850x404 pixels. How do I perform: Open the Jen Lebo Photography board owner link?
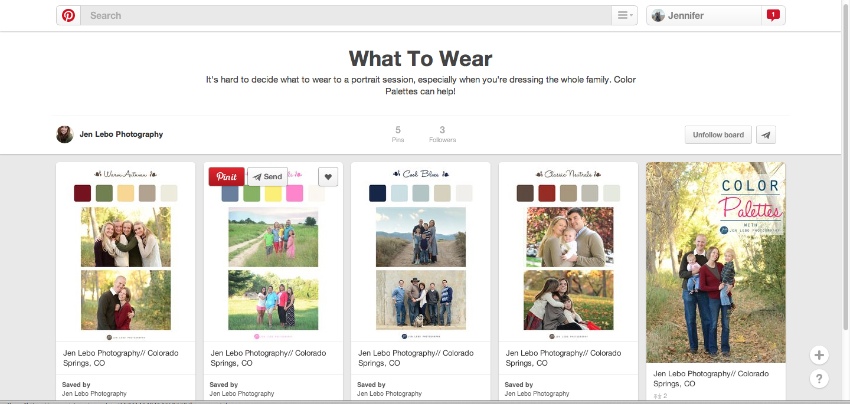121,134
